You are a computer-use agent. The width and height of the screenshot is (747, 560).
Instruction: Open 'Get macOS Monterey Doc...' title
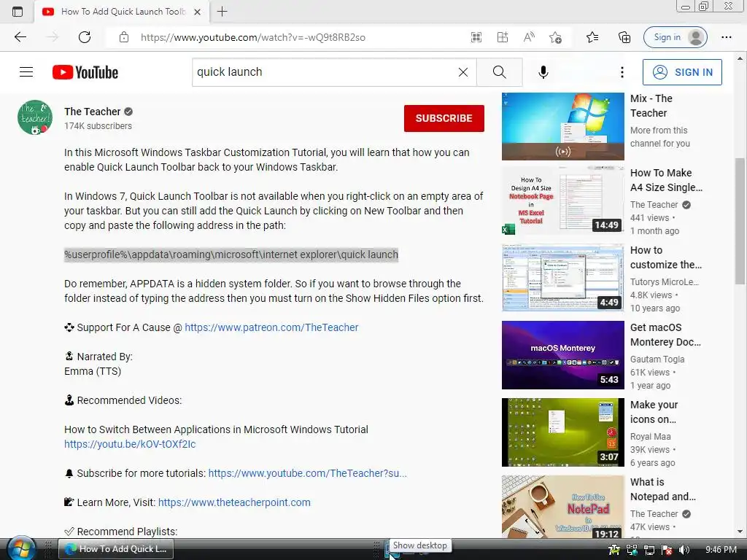pyautogui.click(x=665, y=335)
